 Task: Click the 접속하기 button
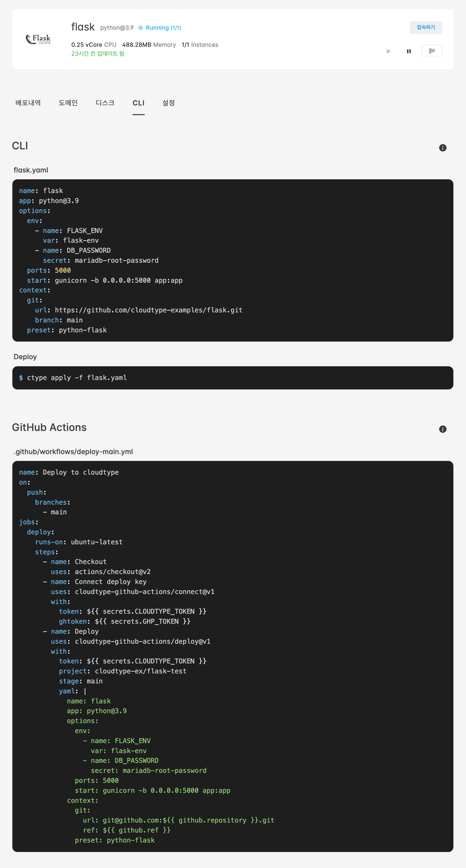pyautogui.click(x=426, y=27)
